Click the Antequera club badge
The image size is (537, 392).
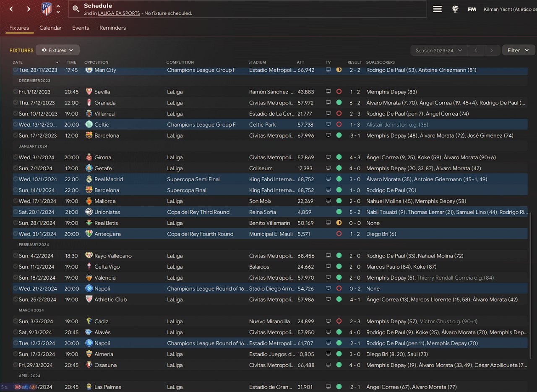(89, 234)
